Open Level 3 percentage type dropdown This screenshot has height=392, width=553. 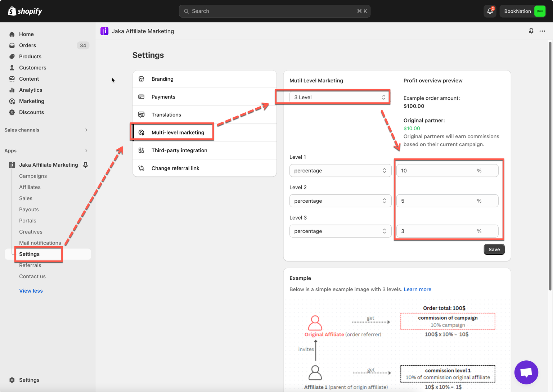click(x=340, y=231)
